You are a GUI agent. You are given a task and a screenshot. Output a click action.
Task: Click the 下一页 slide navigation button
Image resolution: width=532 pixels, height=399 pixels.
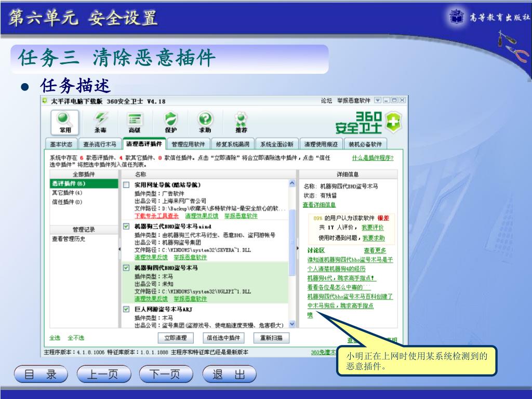[x=166, y=375]
